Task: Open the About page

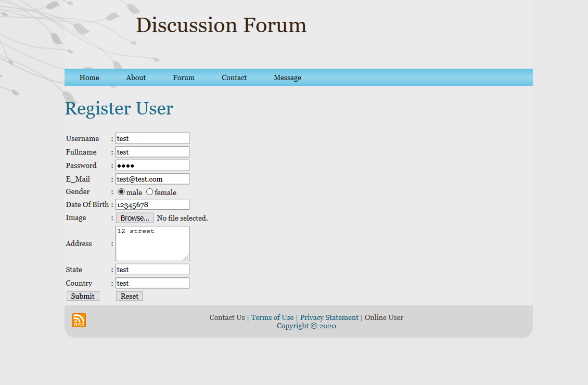Action: [x=135, y=77]
